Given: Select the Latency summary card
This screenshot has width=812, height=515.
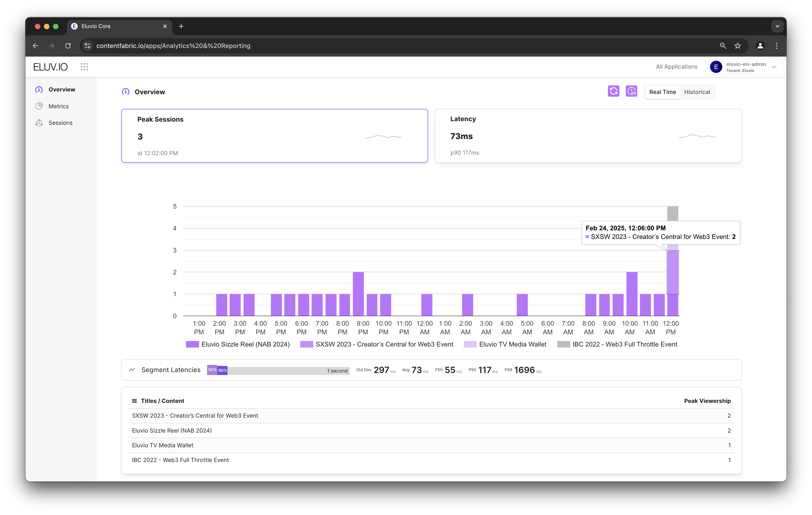Looking at the screenshot, I should [x=588, y=135].
